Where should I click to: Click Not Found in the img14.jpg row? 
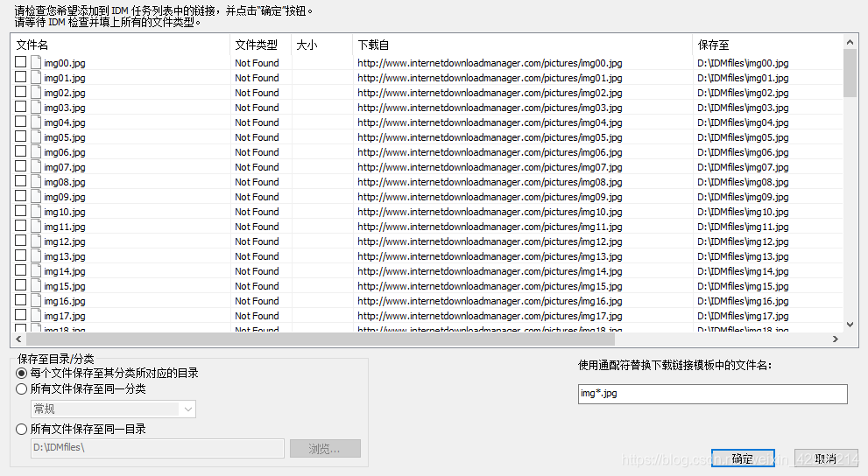(257, 271)
